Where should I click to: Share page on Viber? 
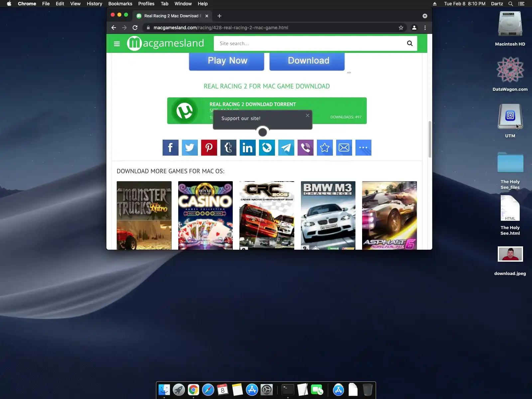tap(306, 148)
